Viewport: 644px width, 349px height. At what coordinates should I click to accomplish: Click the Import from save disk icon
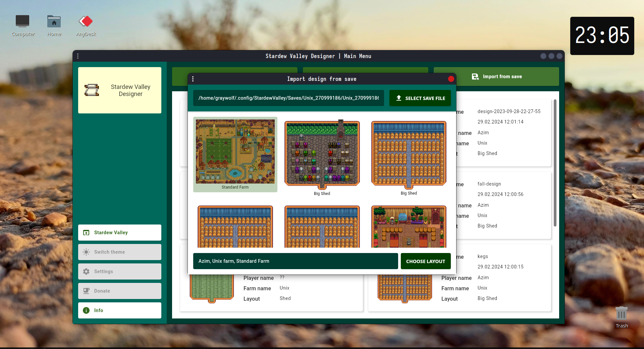(x=475, y=77)
